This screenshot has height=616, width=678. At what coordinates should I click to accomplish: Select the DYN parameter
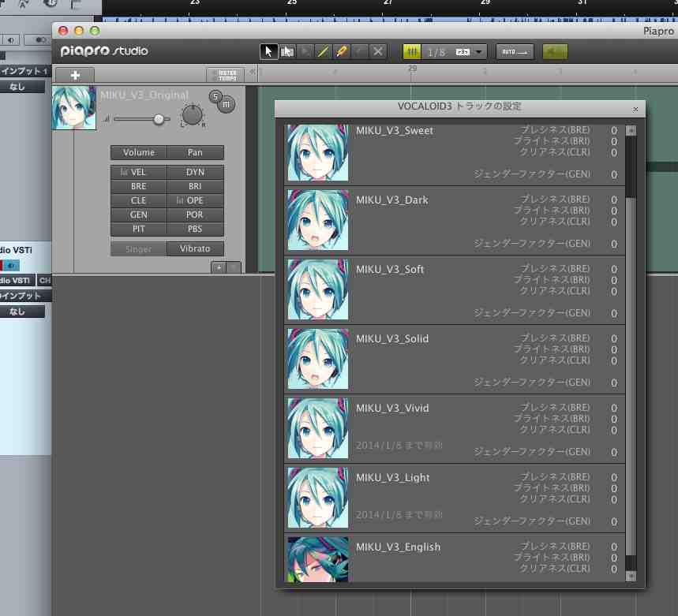[x=195, y=173]
